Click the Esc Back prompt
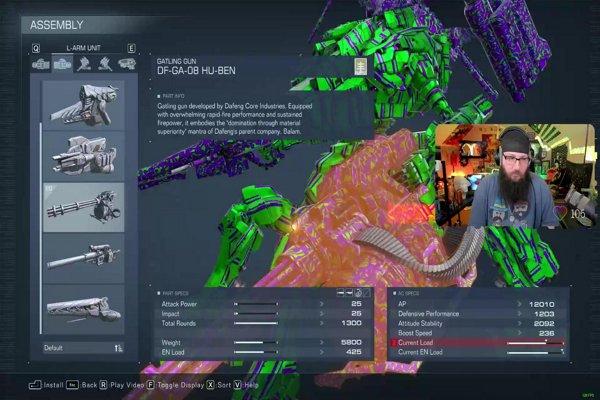 82,385
